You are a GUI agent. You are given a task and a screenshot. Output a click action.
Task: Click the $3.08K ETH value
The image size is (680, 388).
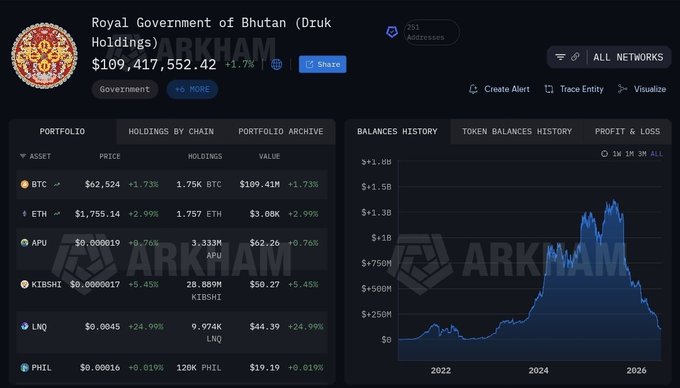point(265,214)
